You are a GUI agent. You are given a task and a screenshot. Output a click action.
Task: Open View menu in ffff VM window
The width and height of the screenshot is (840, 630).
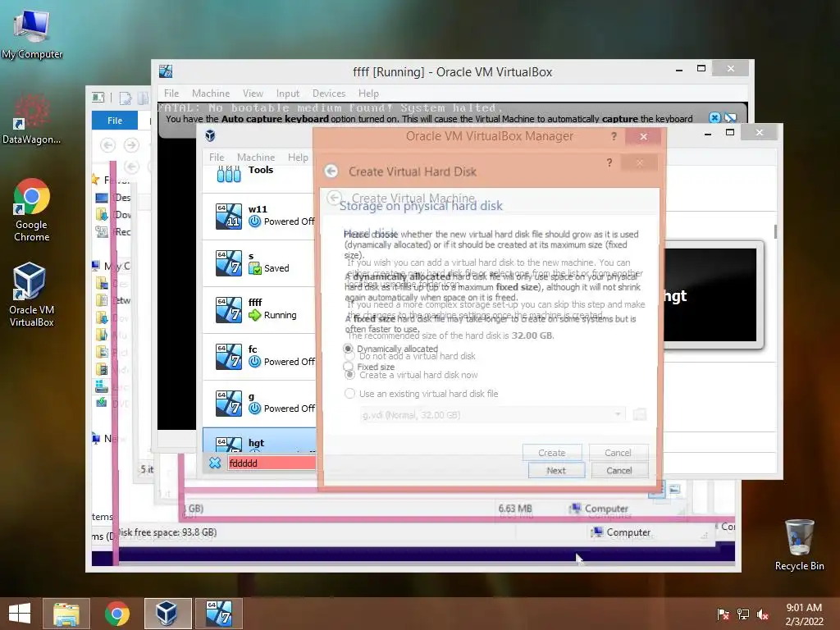point(253,94)
